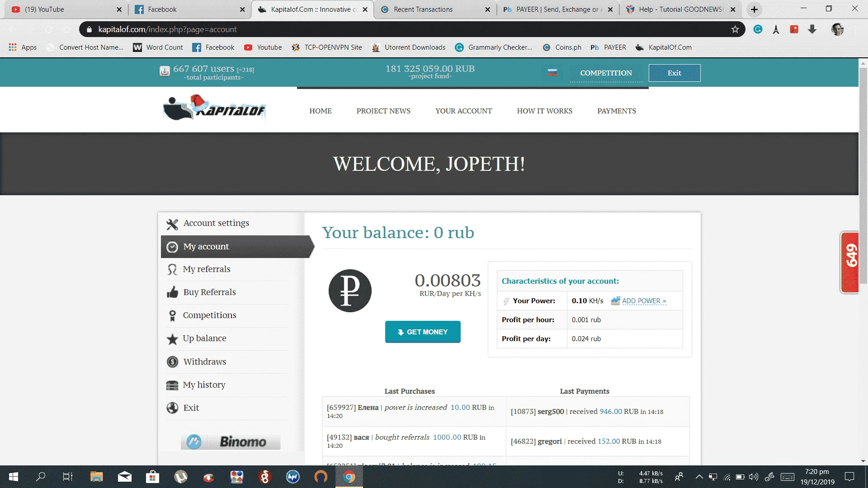868x488 pixels.
Task: Open the Coins.ph bookmark
Action: point(562,47)
